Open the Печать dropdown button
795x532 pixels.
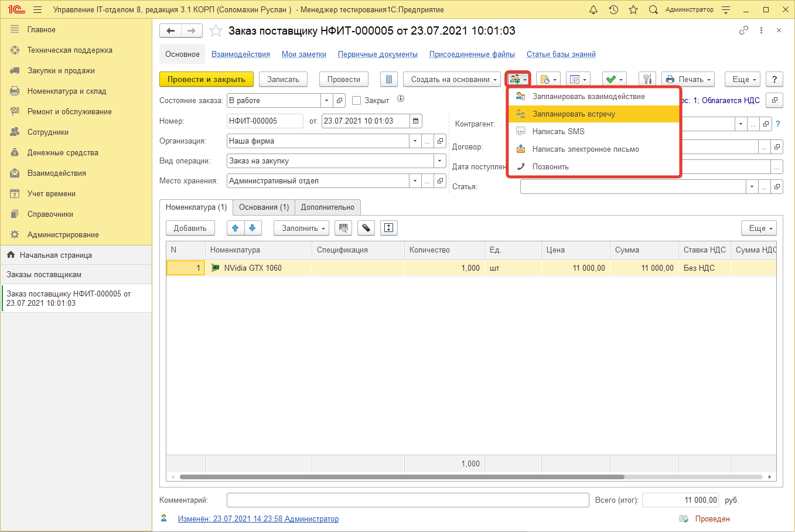(688, 80)
